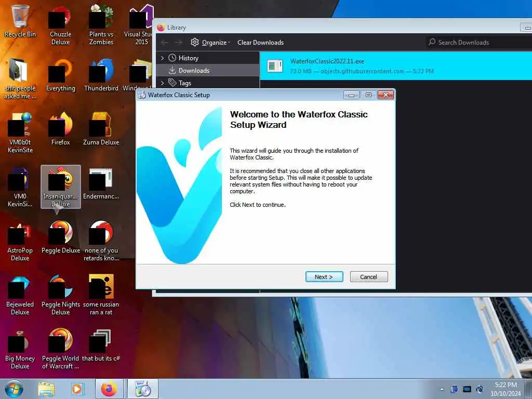The width and height of the screenshot is (532, 399).
Task: Open Windows Media Player from the taskbar
Action: pyautogui.click(x=77, y=389)
